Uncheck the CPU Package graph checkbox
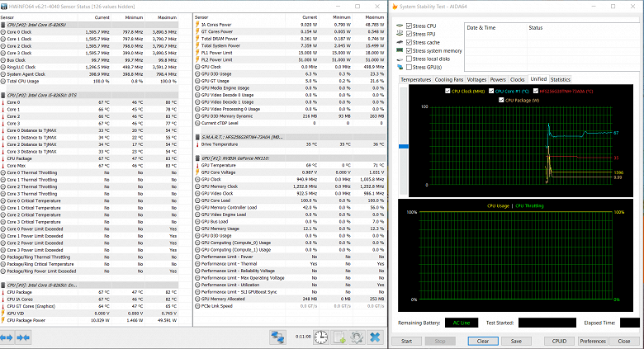The width and height of the screenshot is (644, 349). [501, 100]
